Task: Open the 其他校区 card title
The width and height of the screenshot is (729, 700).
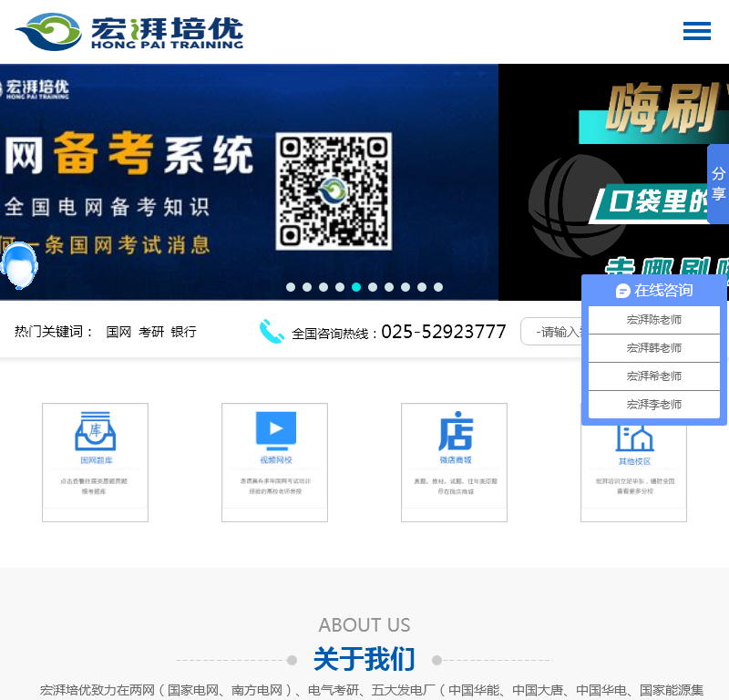Action: [x=634, y=461]
